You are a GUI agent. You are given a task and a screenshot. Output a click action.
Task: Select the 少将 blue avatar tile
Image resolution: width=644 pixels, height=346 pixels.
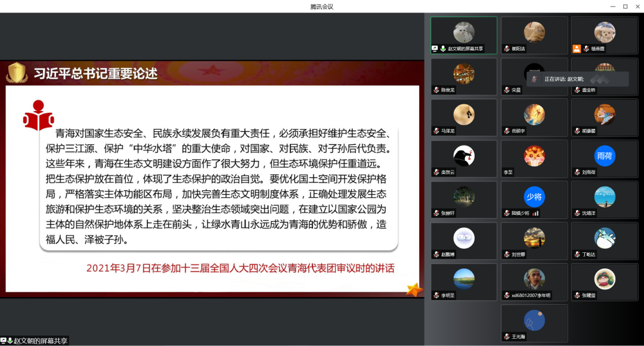pyautogui.click(x=534, y=197)
